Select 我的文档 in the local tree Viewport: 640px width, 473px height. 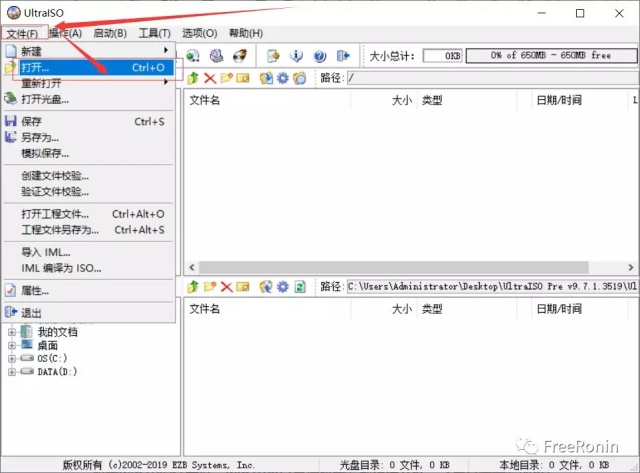click(x=57, y=332)
